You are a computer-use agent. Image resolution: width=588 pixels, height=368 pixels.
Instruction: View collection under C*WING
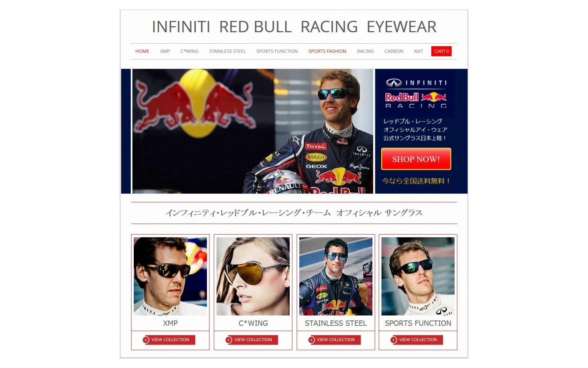coord(252,340)
